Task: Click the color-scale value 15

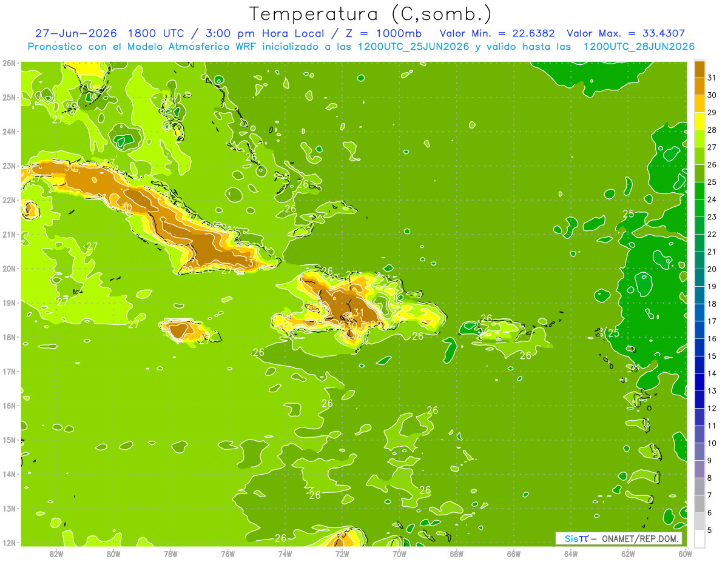Action: coord(712,356)
